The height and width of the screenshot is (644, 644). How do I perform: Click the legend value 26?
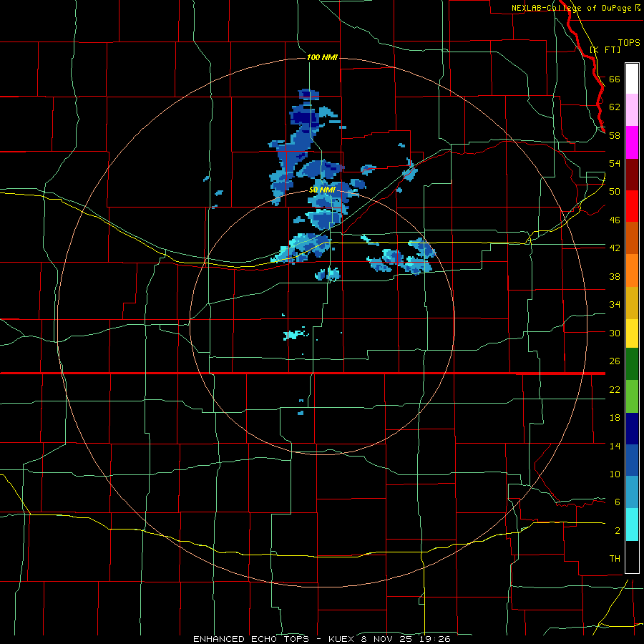click(615, 361)
